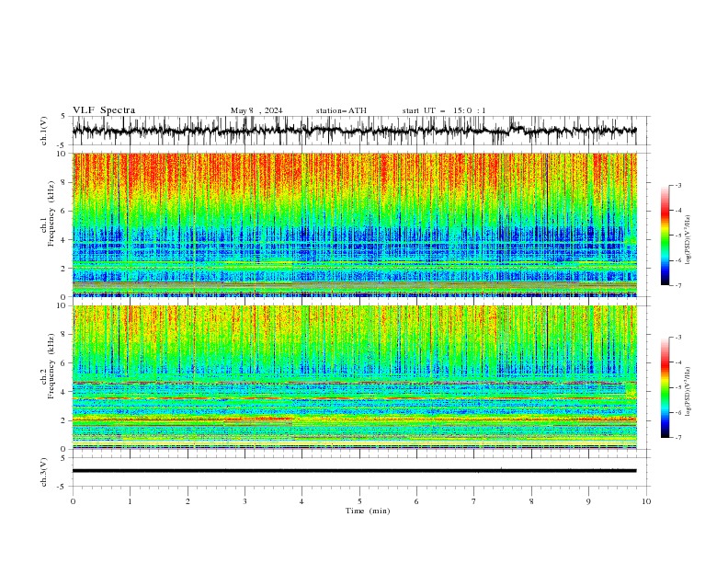
Task: Click time axis tick label '9'
Action: [x=588, y=501]
